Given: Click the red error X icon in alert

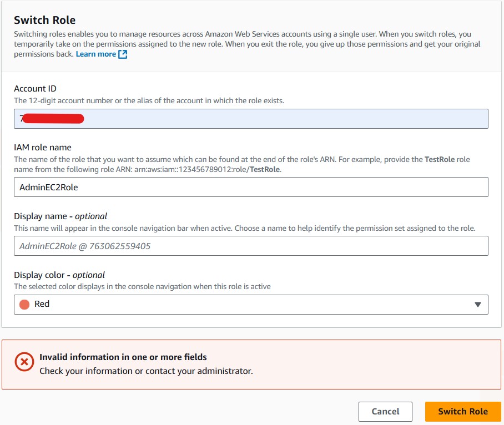Looking at the screenshot, I should [24, 363].
